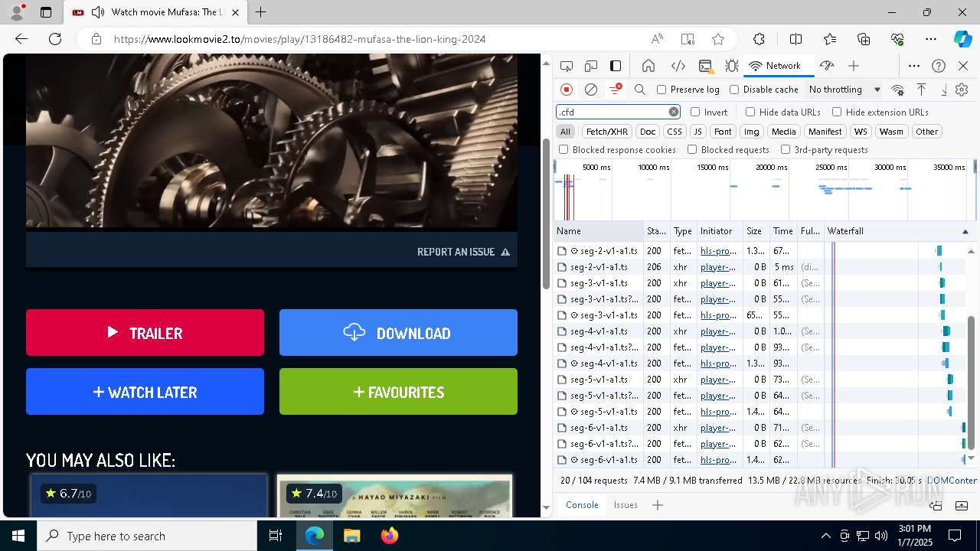The height and width of the screenshot is (551, 980).
Task: Open Edge Collections icon
Action: point(864,39)
